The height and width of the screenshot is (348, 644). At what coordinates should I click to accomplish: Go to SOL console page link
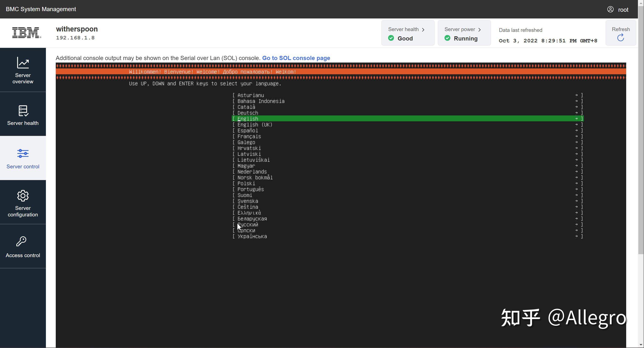[296, 58]
